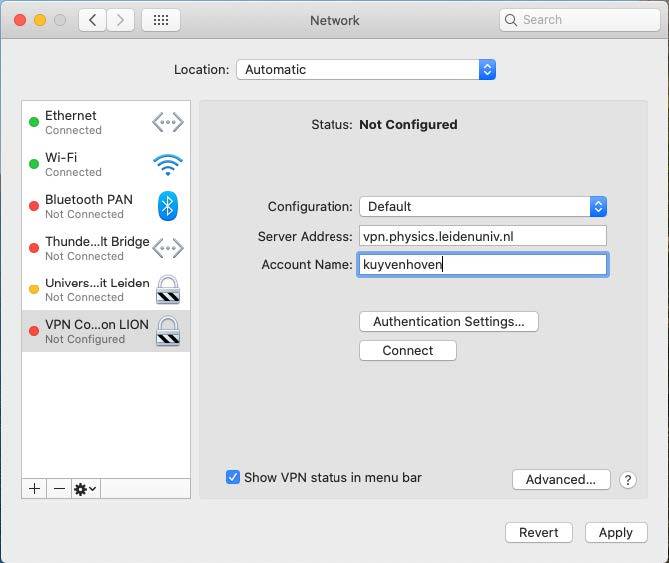
Task: Go back with the left arrow button
Action: [92, 20]
